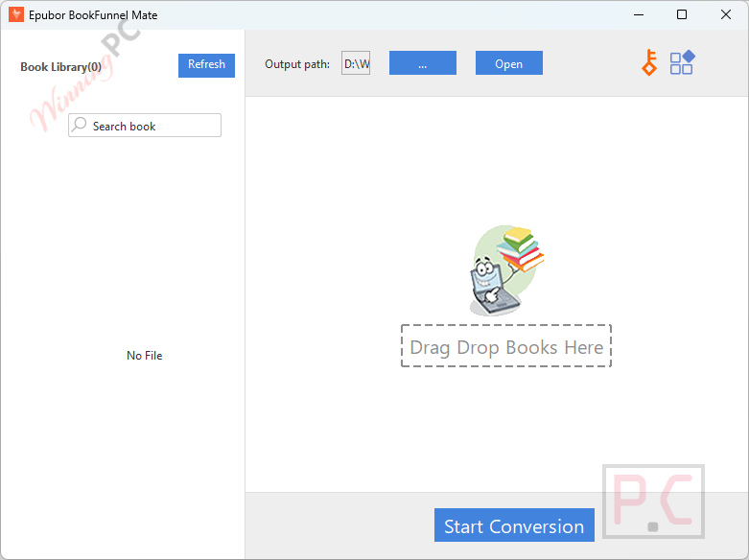
Task: Focus the Search book field
Action: pos(145,126)
